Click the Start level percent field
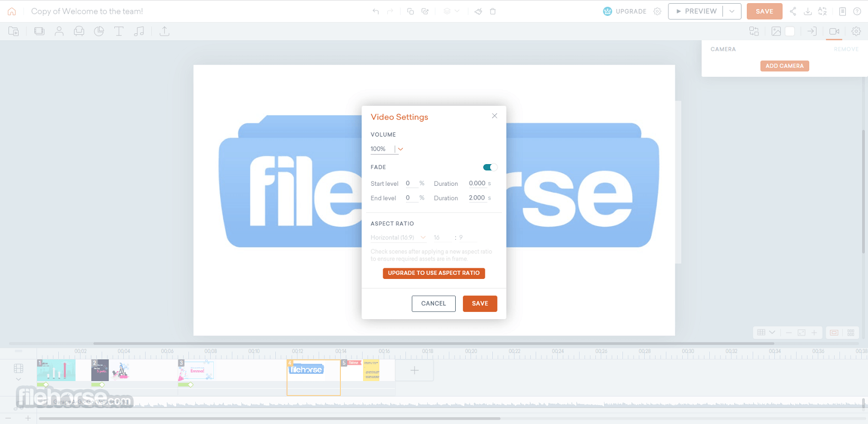 click(411, 184)
